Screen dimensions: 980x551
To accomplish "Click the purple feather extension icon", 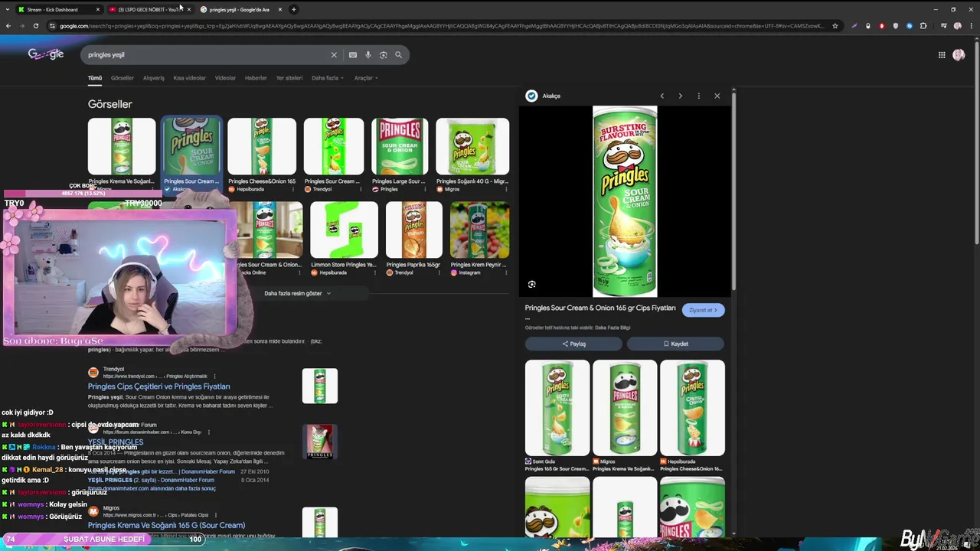I will tap(854, 26).
